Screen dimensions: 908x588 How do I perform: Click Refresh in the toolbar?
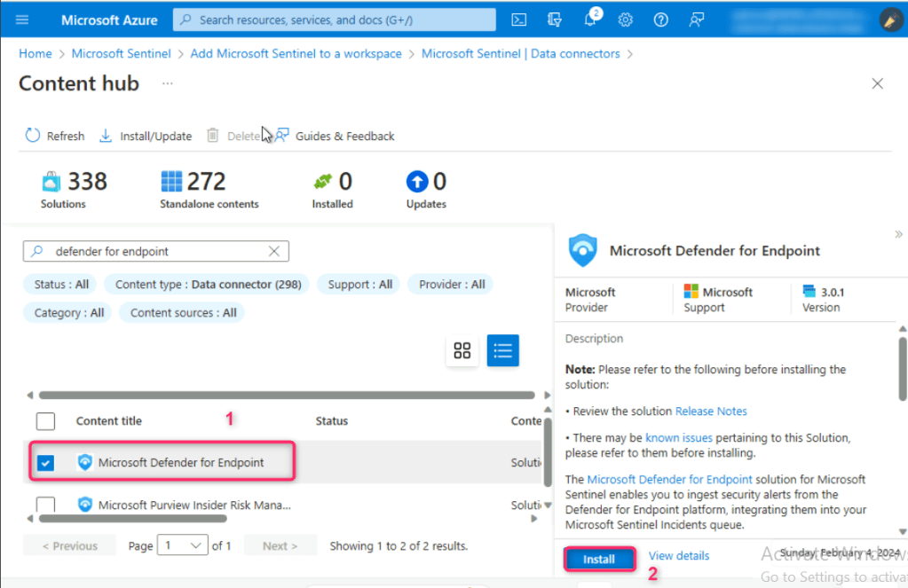(x=55, y=136)
